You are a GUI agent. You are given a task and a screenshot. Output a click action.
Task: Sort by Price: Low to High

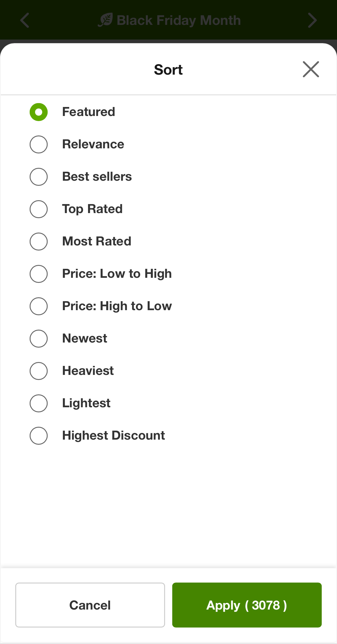(39, 274)
